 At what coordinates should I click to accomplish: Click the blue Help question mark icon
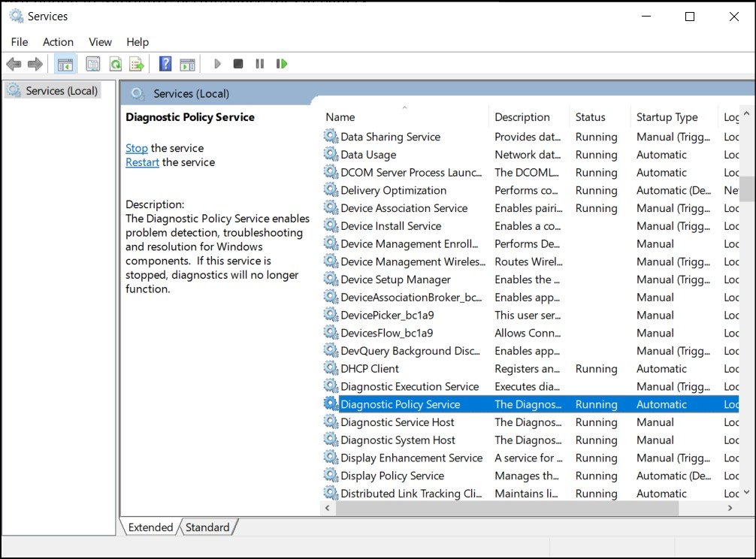[165, 64]
